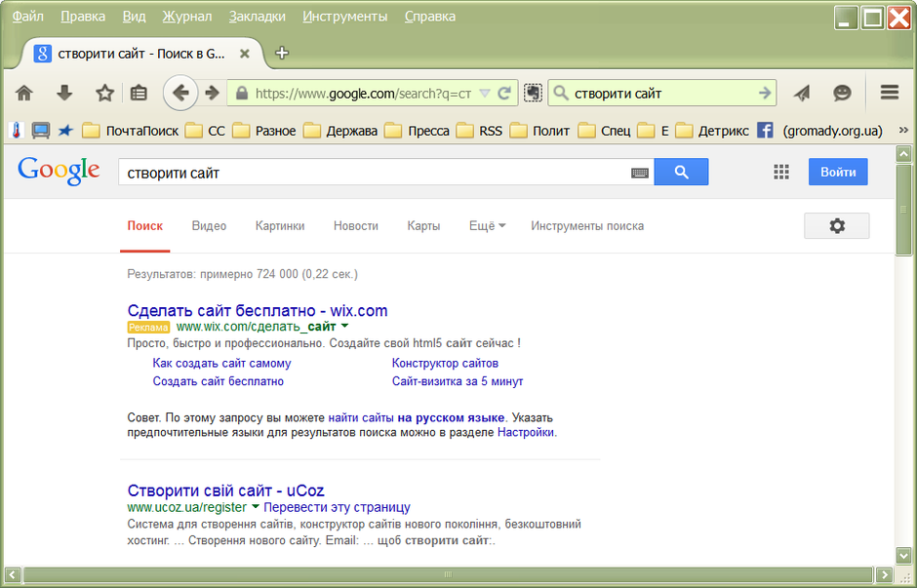
Task: Open downloads arrow icon in toolbar
Action: click(x=64, y=93)
